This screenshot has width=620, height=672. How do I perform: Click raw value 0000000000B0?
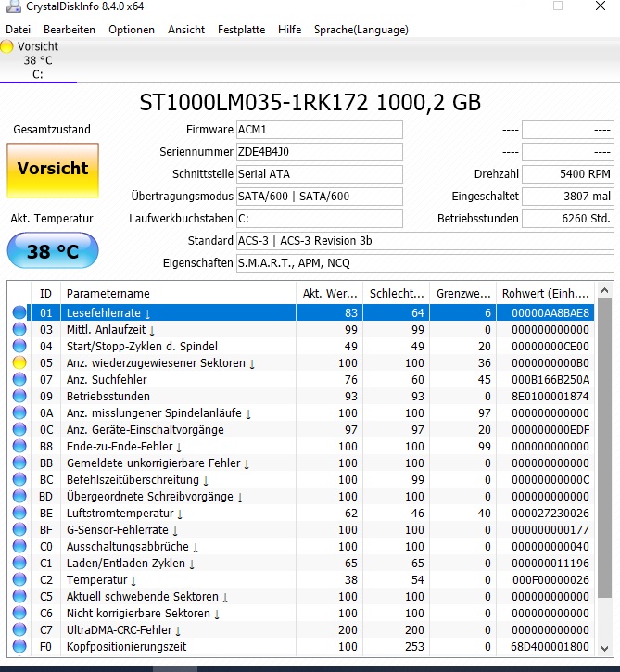click(550, 363)
